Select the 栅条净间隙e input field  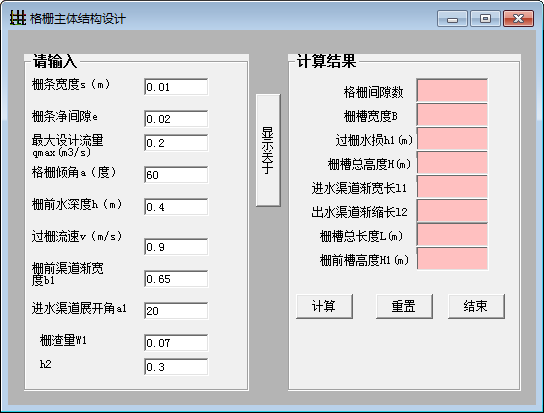[176, 119]
